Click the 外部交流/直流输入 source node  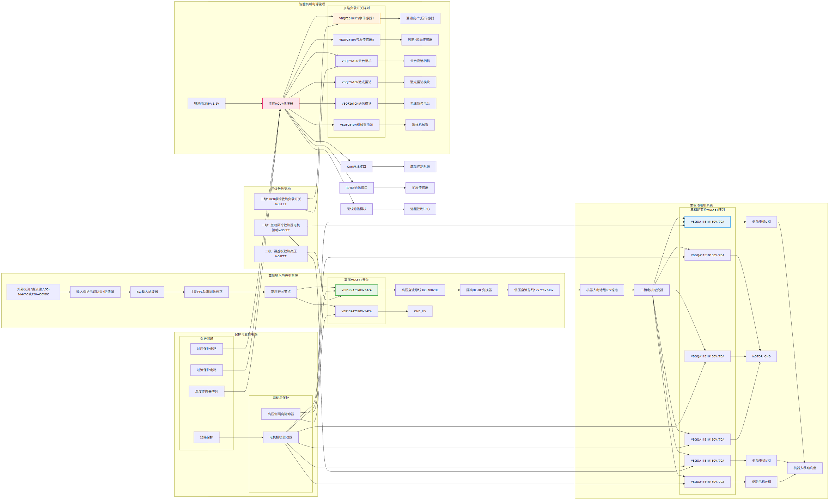click(x=33, y=292)
